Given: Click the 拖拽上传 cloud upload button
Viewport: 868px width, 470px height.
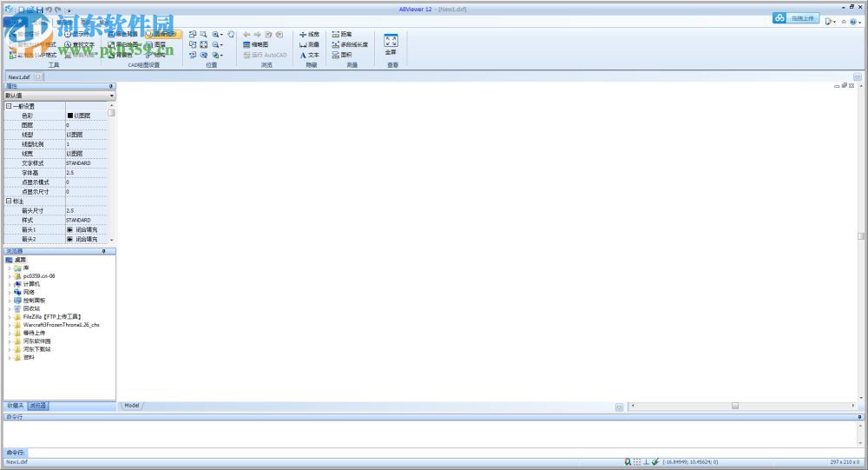Looking at the screenshot, I should (795, 18).
